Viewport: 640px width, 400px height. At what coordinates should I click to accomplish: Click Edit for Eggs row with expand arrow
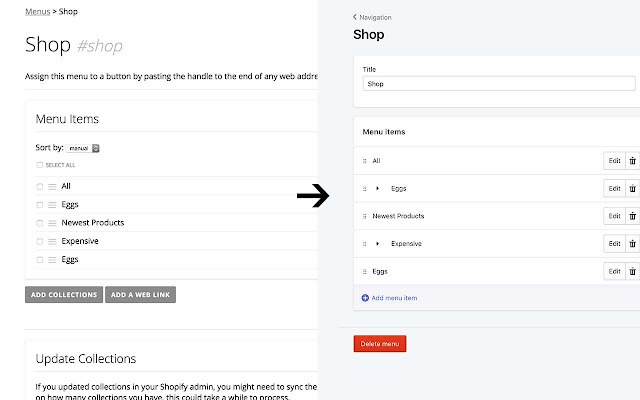coord(614,189)
